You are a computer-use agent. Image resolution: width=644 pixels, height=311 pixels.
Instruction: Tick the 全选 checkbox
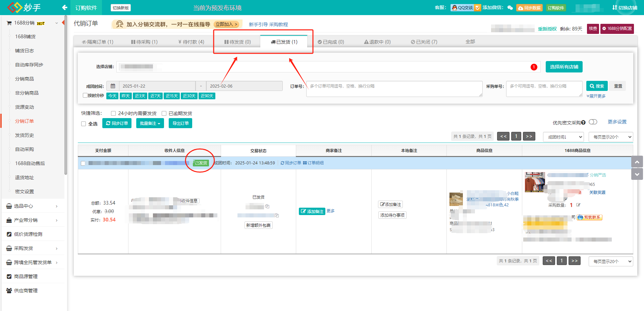pos(84,124)
